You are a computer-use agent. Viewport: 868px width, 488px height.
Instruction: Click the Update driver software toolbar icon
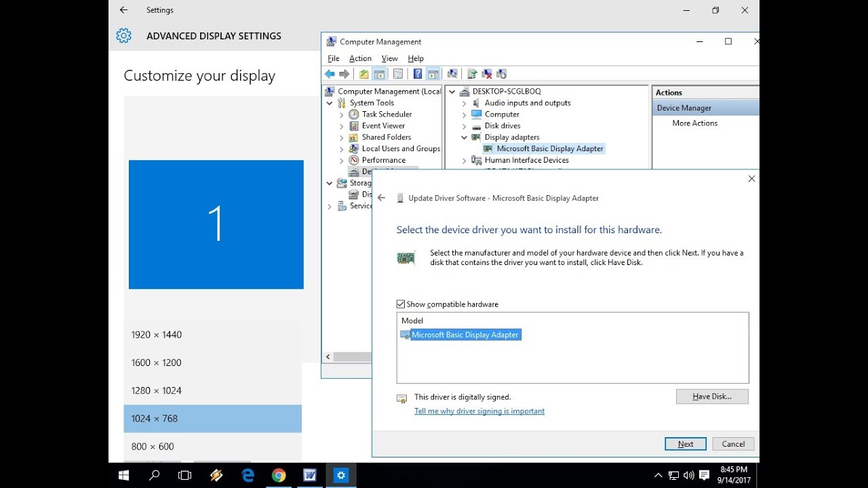472,74
